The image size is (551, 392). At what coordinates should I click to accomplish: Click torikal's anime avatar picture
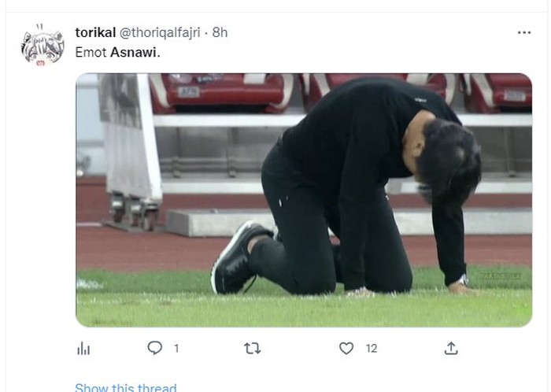pos(43,46)
